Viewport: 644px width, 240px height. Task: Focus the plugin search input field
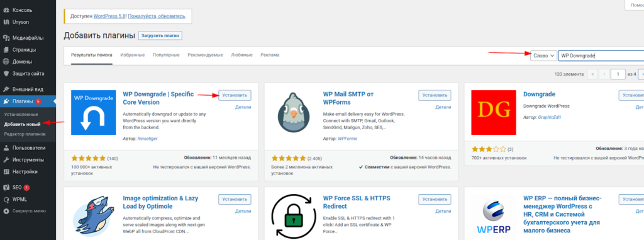[601, 55]
